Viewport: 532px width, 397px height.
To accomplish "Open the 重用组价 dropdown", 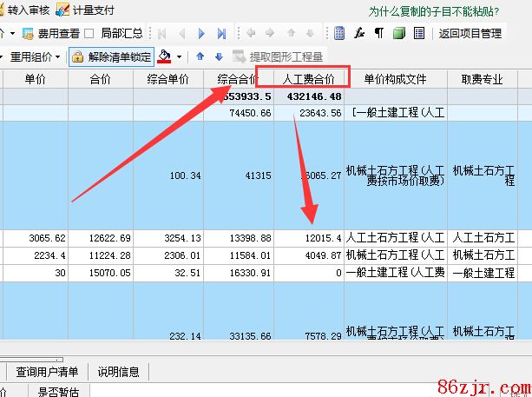I will point(35,57).
